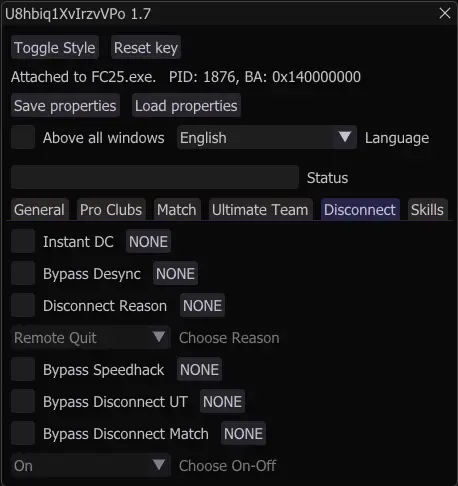Open the Remote Quit reason dropdown
458x486 pixels.
point(91,338)
